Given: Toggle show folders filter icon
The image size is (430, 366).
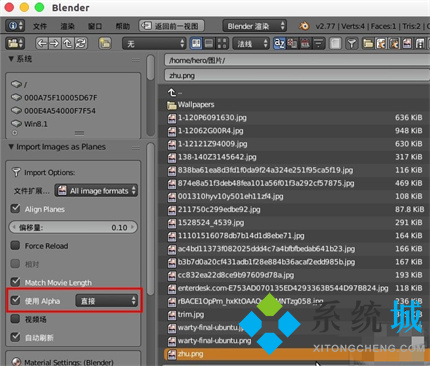Looking at the screenshot, I should tap(368, 43).
